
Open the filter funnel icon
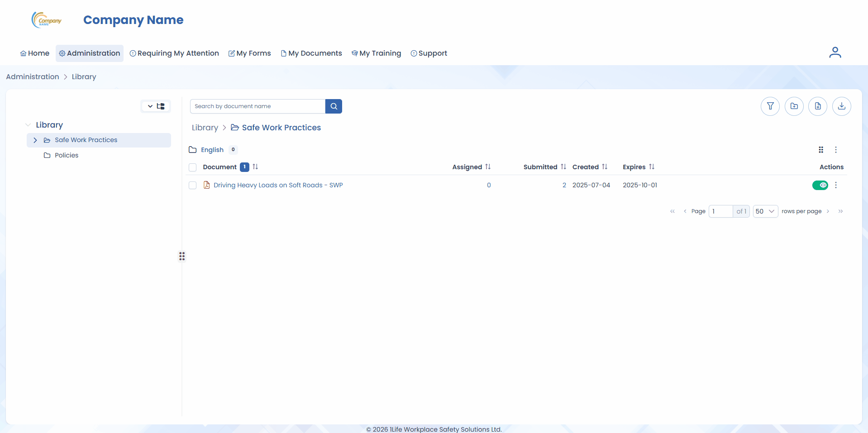coord(770,106)
